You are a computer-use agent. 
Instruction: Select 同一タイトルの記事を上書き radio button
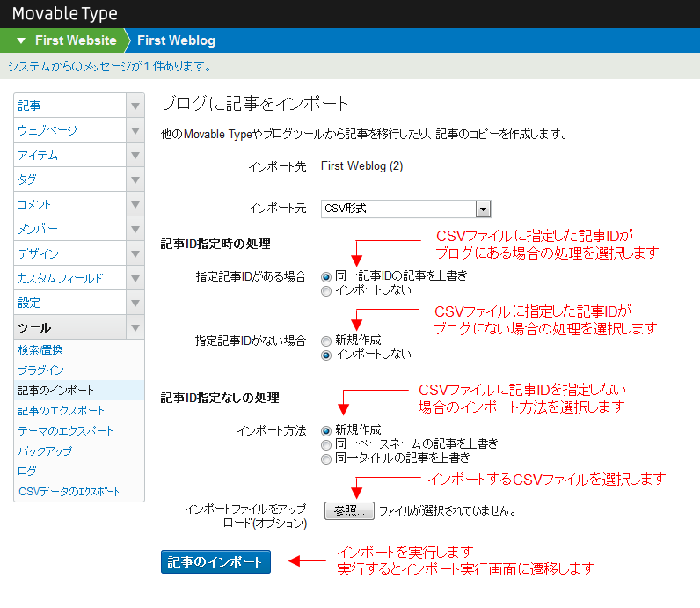tap(326, 458)
